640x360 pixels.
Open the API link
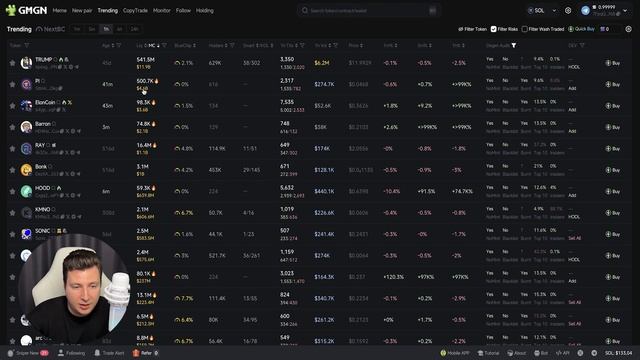tap(562, 353)
